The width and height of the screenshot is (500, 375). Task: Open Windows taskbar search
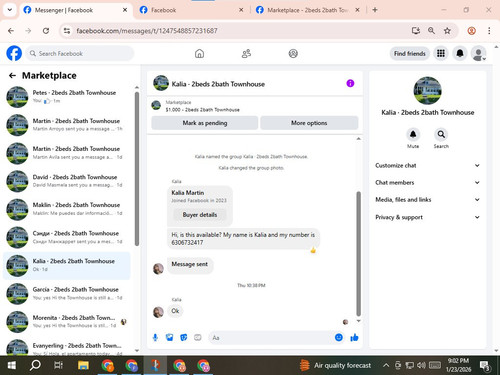[x=35, y=365]
